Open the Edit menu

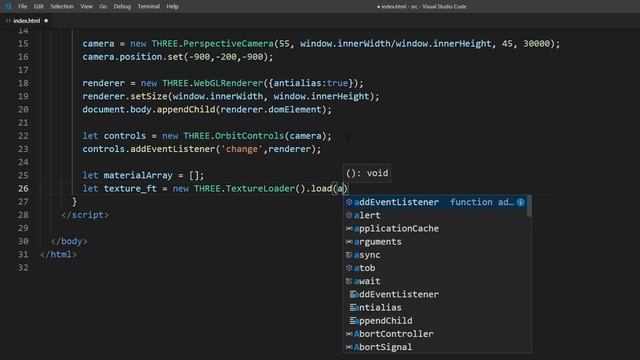(x=38, y=7)
